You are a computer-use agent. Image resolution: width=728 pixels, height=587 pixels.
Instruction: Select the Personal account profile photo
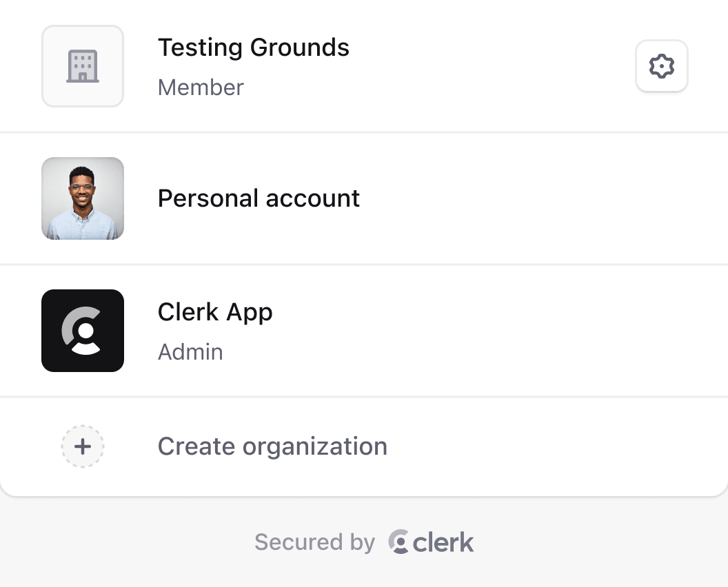83,198
